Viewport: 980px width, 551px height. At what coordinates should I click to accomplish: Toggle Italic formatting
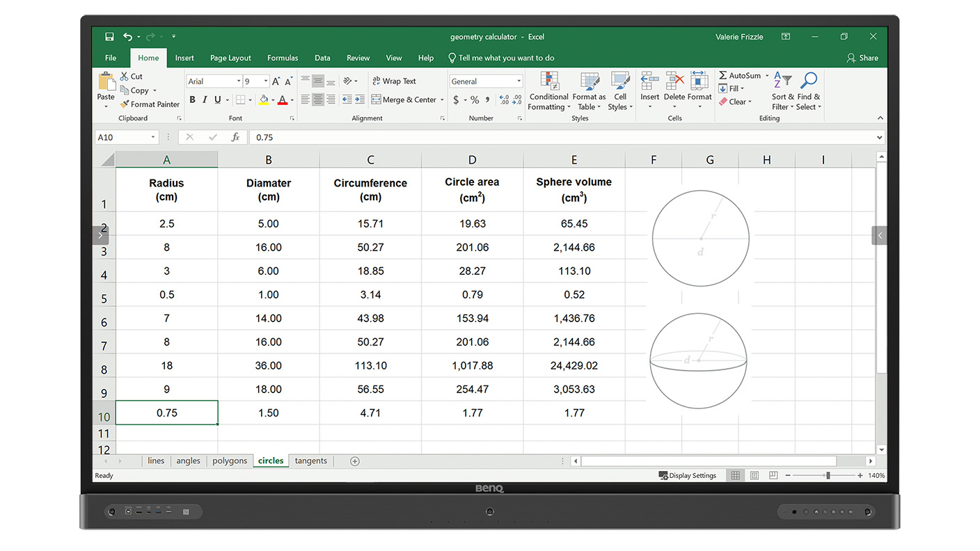click(203, 99)
